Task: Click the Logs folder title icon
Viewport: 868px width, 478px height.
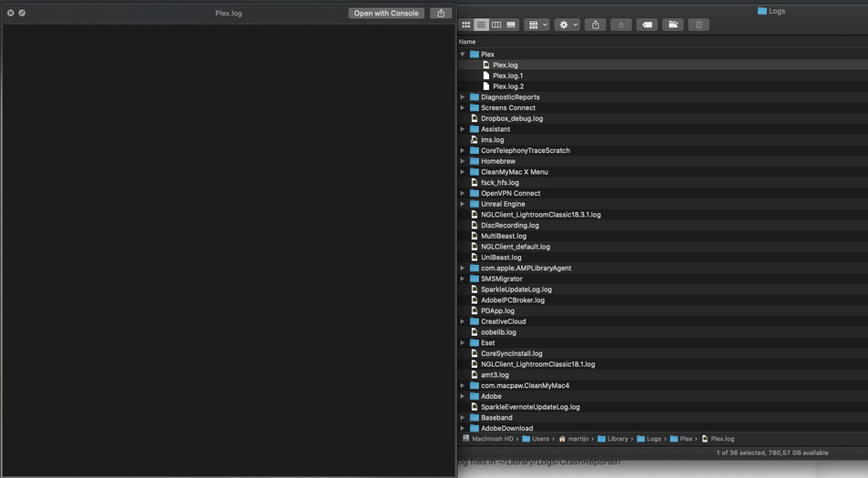Action: (x=762, y=11)
